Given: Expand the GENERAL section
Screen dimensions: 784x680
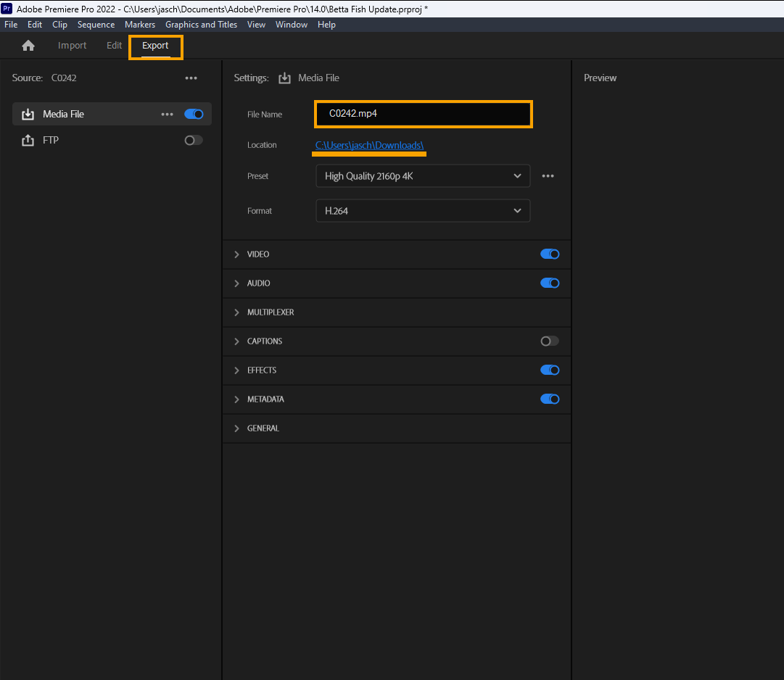Looking at the screenshot, I should click(x=236, y=428).
